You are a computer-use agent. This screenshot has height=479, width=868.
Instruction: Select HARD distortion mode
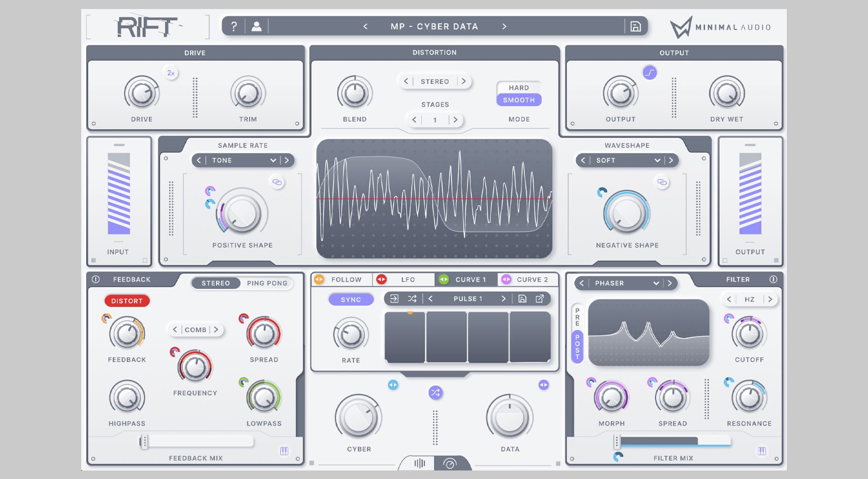pos(519,88)
